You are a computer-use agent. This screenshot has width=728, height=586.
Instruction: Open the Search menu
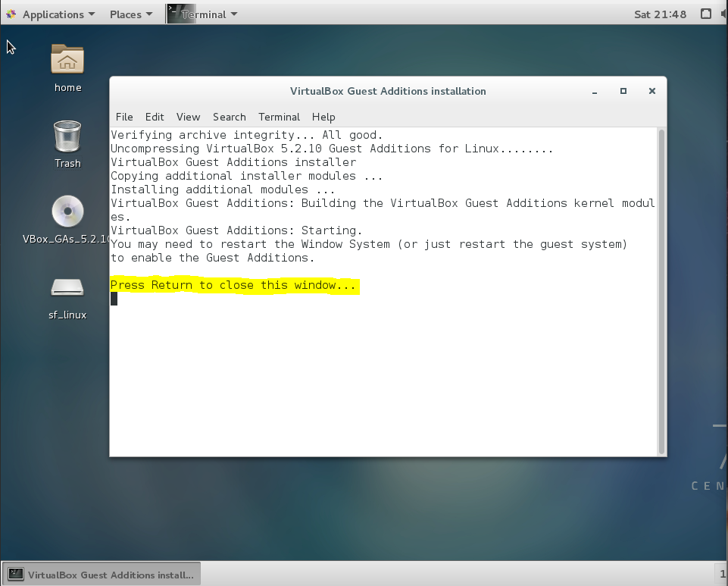230,117
